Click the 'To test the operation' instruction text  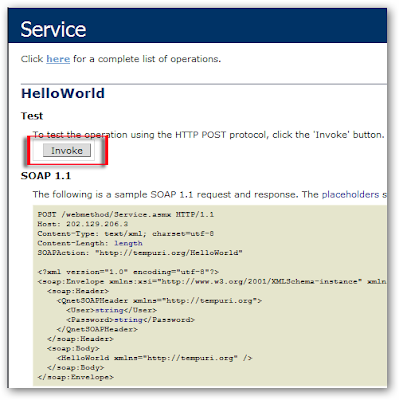[x=208, y=135]
